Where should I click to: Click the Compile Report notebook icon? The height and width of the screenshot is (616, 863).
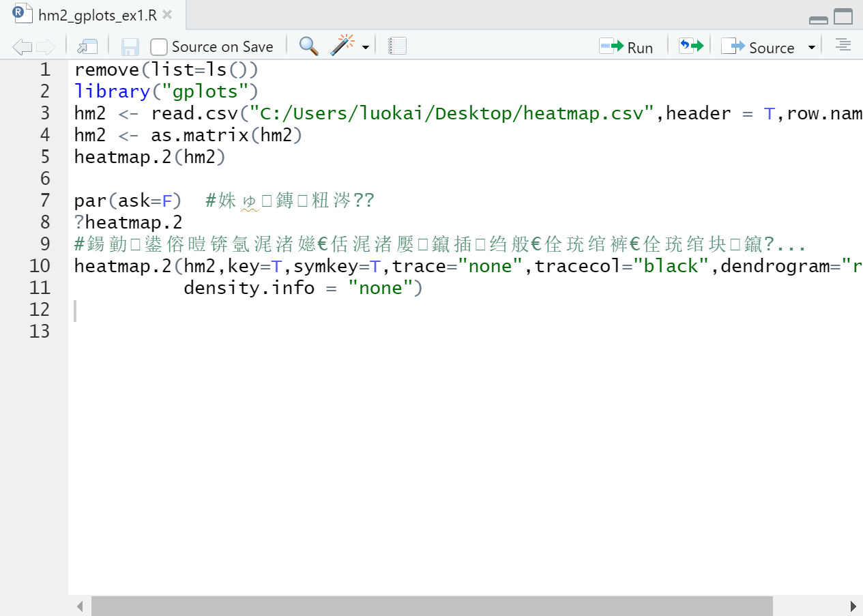396,45
